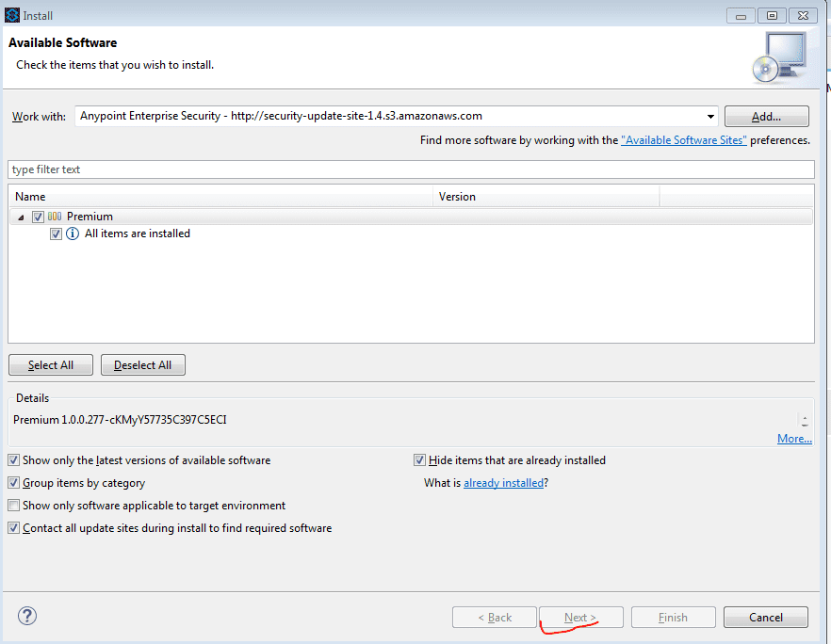The image size is (831, 644).
Task: Click Deselect All button
Action: tap(143, 365)
